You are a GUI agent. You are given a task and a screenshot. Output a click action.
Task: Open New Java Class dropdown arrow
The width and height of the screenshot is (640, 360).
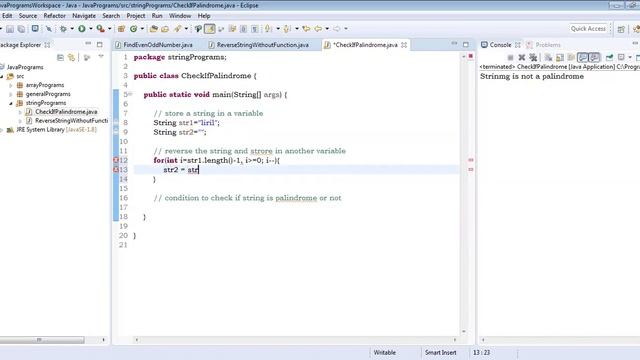(142, 29)
